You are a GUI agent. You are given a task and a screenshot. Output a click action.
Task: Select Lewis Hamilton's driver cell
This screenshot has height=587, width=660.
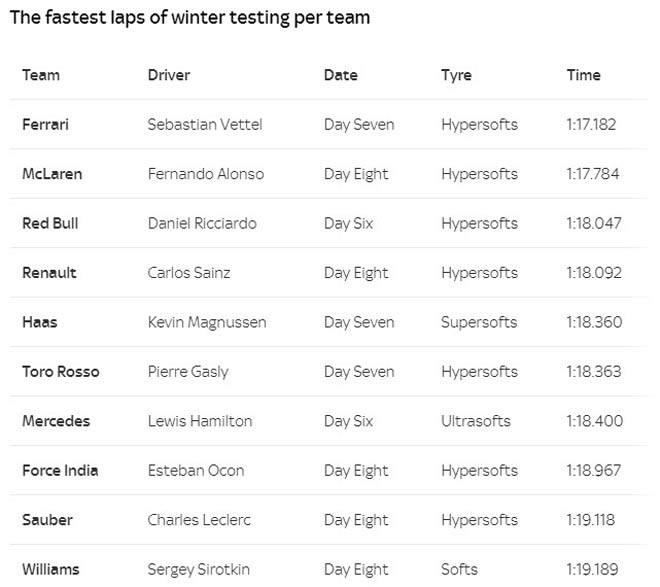tap(200, 421)
